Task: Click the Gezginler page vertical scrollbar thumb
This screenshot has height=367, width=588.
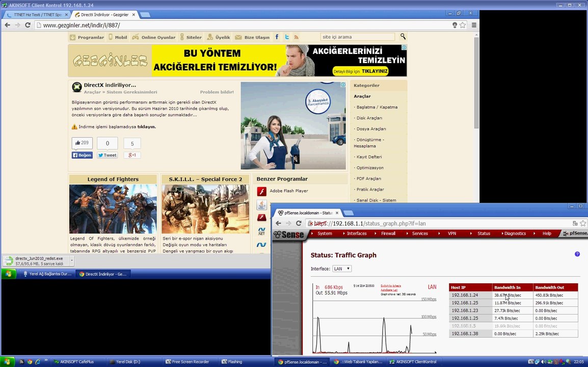Action: tap(476, 83)
